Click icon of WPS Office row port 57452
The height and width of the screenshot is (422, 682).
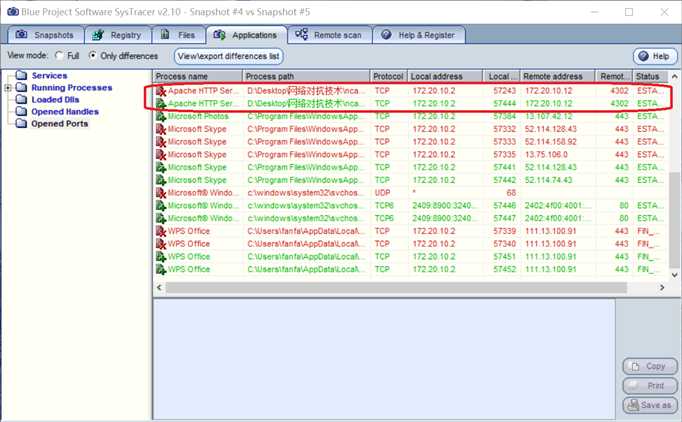(161, 269)
